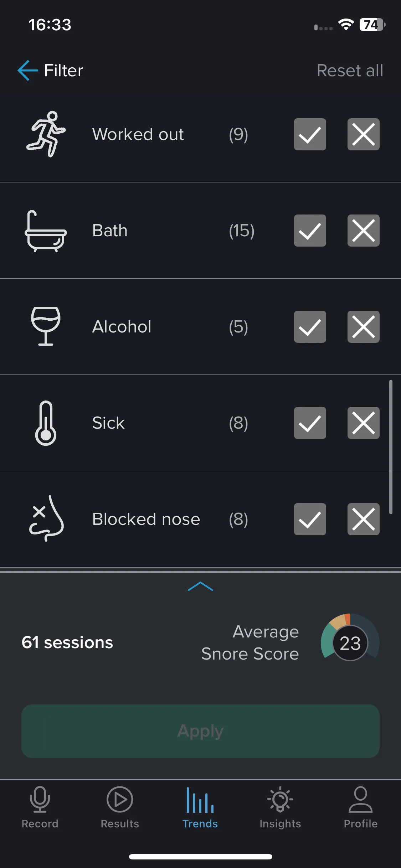401x868 pixels.
Task: Open the Results tab
Action: pyautogui.click(x=120, y=808)
